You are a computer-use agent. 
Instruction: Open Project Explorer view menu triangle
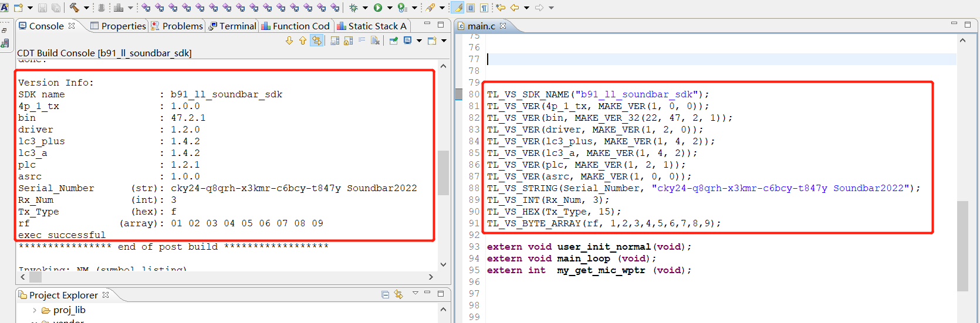tap(415, 293)
